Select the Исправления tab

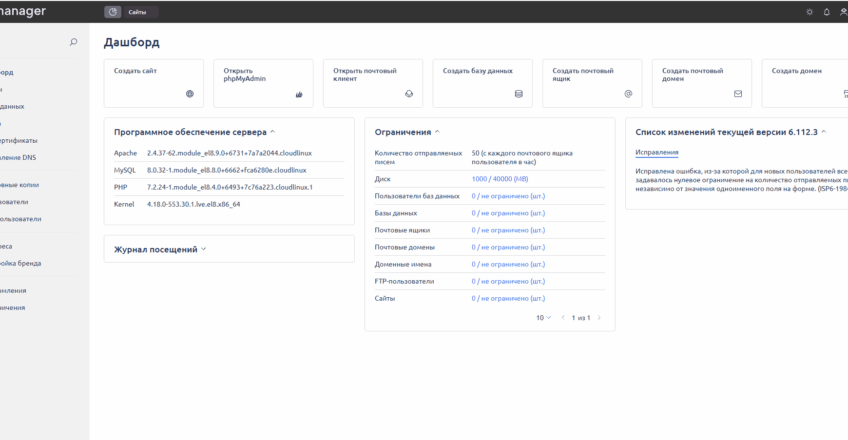[x=657, y=152]
